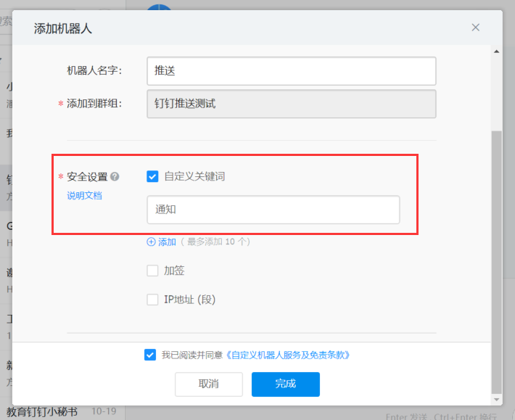Click the help icon beside 安全设置
515x420 pixels.
point(115,176)
